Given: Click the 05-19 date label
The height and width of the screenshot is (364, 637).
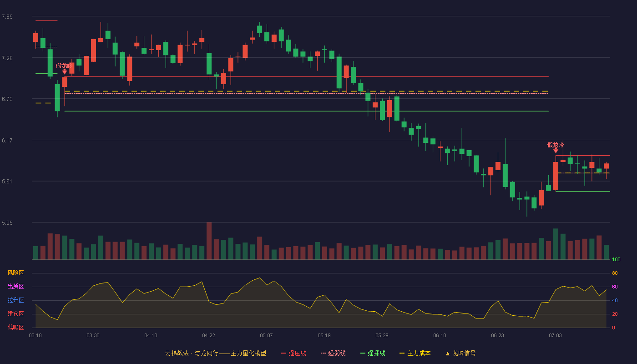Looking at the screenshot, I should coord(324,335).
